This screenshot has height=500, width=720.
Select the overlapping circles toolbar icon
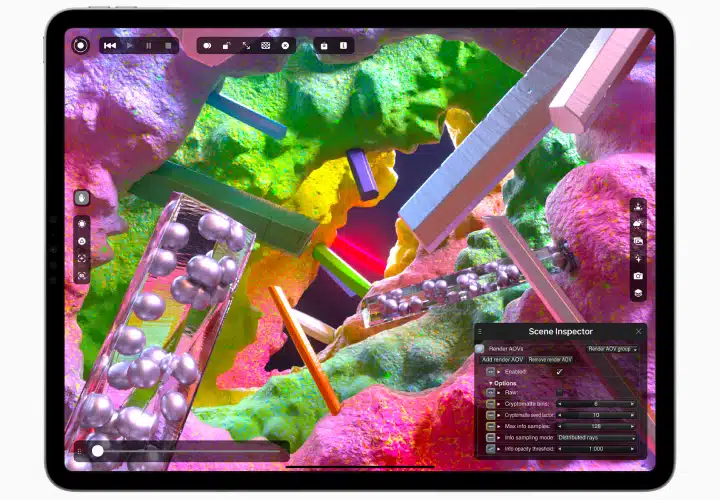(207, 45)
